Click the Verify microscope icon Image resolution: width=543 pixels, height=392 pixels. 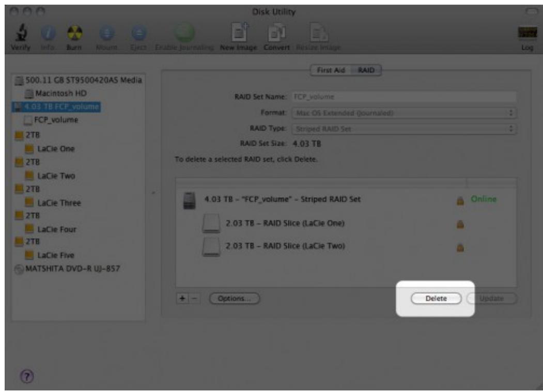click(21, 33)
